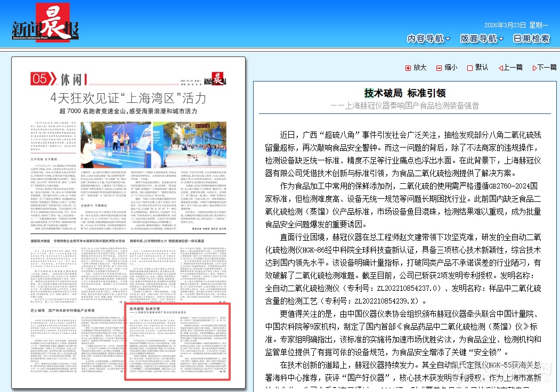Expand the 版面导航 dropdown
This screenshot has height=392, width=560.
(482, 39)
